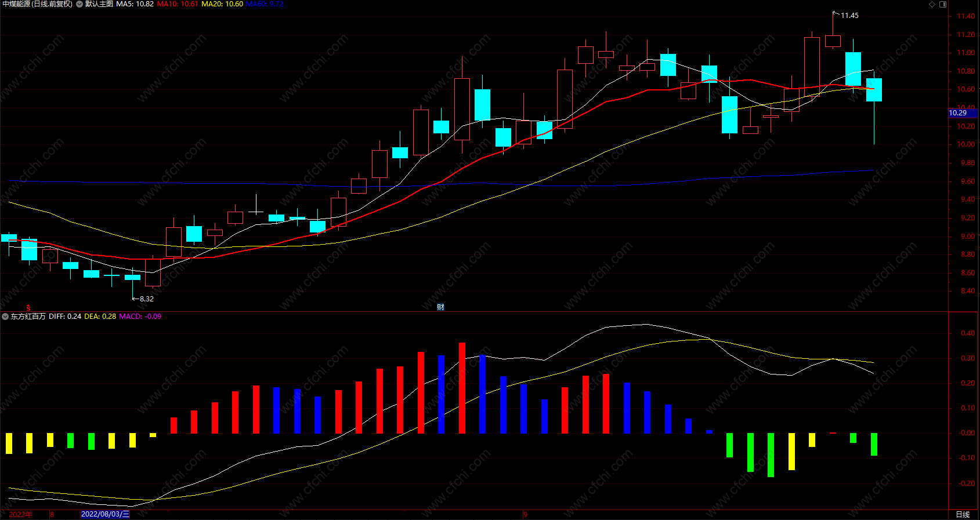This screenshot has width=980, height=520.
Task: Click the date label 2022/08/03/三
Action: tap(105, 514)
